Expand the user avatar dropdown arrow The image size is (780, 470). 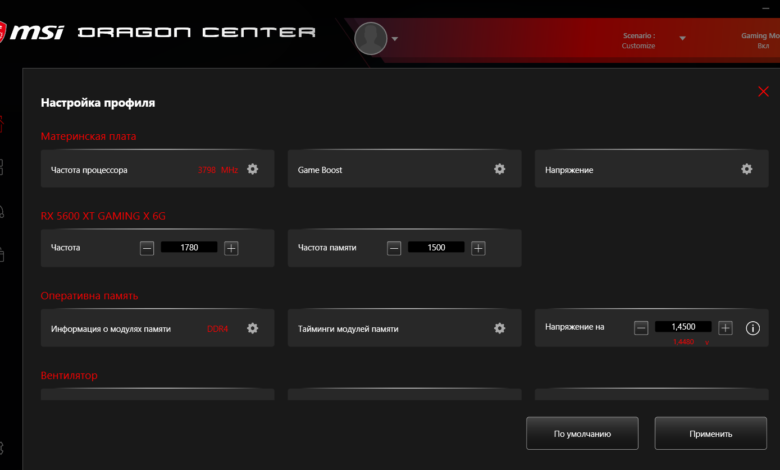pos(395,39)
